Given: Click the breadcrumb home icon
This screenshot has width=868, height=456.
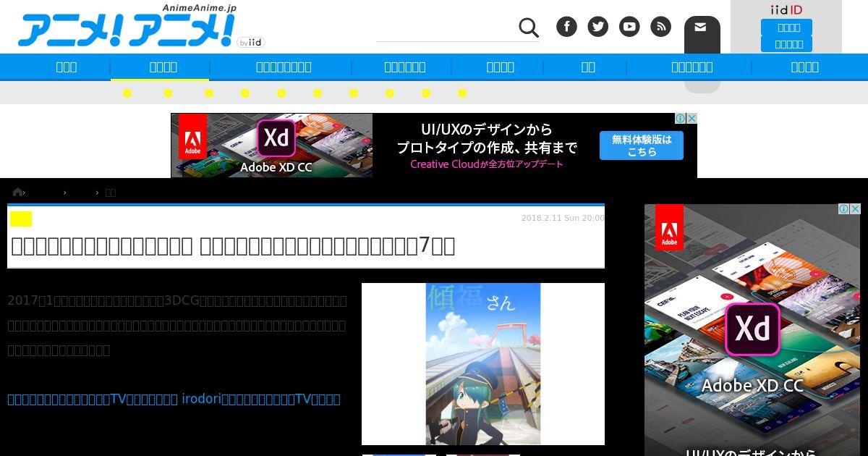Looking at the screenshot, I should 17,192.
